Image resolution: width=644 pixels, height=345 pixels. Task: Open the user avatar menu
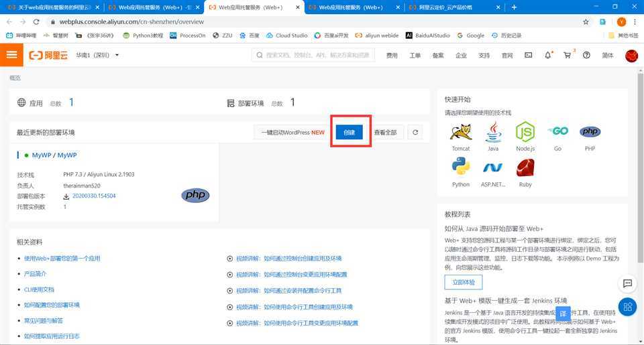[x=632, y=55]
